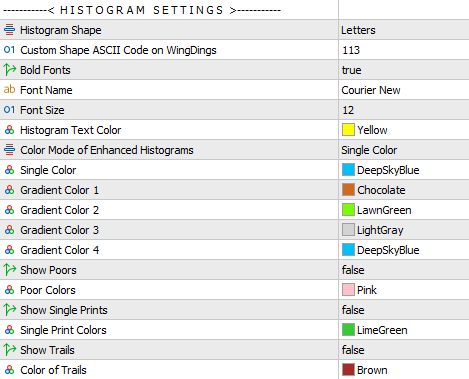Click the DeepSkyBlue swatch for Gradient Color 4
The height and width of the screenshot is (379, 469).
point(348,250)
